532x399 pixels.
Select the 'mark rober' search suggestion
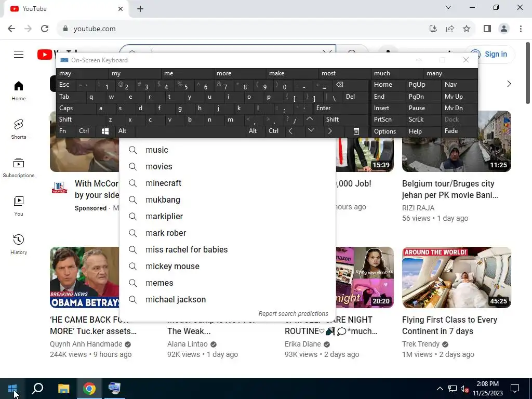[x=228, y=233]
